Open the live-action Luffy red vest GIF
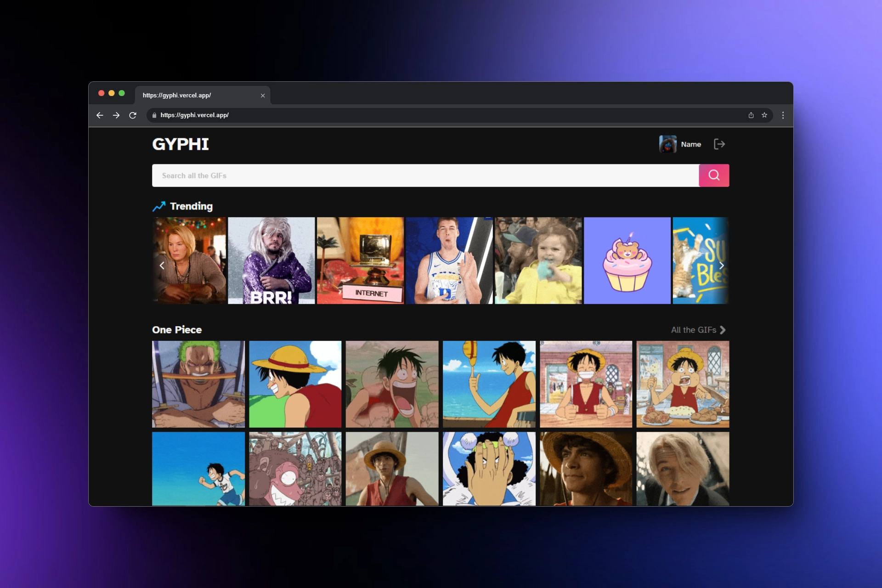The height and width of the screenshot is (588, 882). point(392,469)
